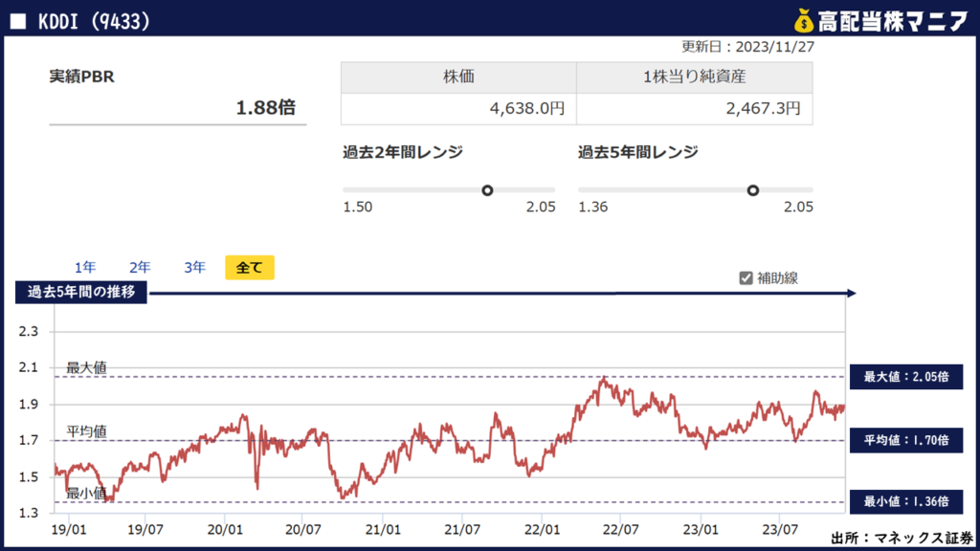Click the 19/07 x-axis label
Image resolution: width=980 pixels, height=551 pixels.
pyautogui.click(x=145, y=530)
